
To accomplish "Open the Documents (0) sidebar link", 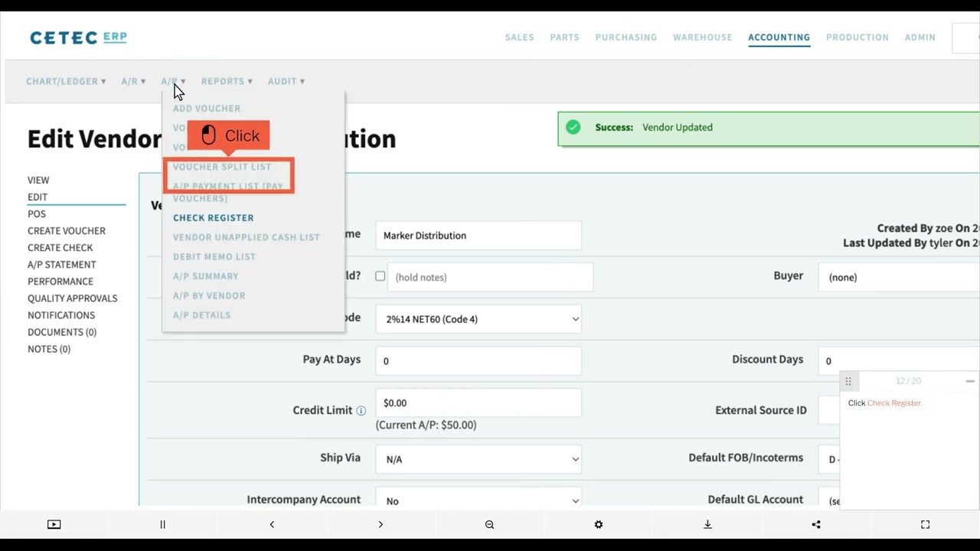I will (x=62, y=332).
